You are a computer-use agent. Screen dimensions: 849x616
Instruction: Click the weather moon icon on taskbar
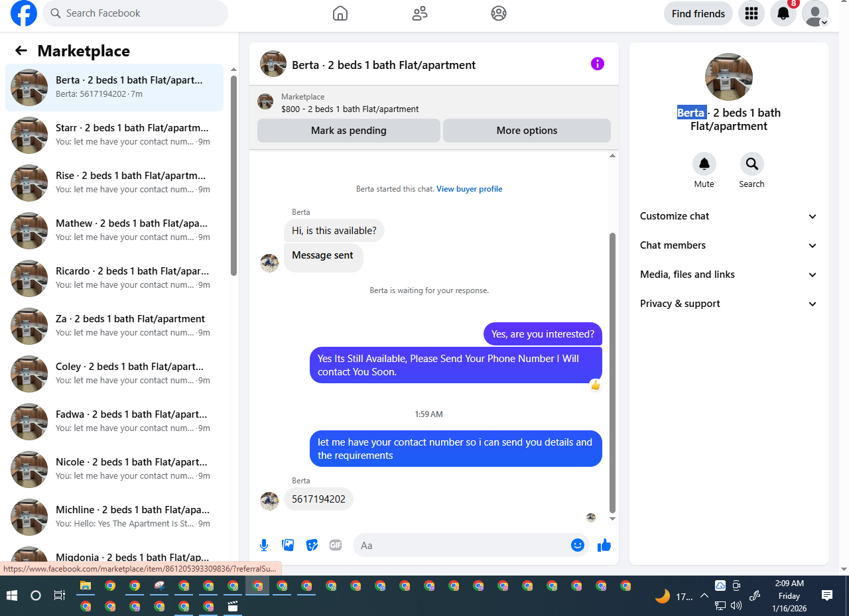coord(663,596)
